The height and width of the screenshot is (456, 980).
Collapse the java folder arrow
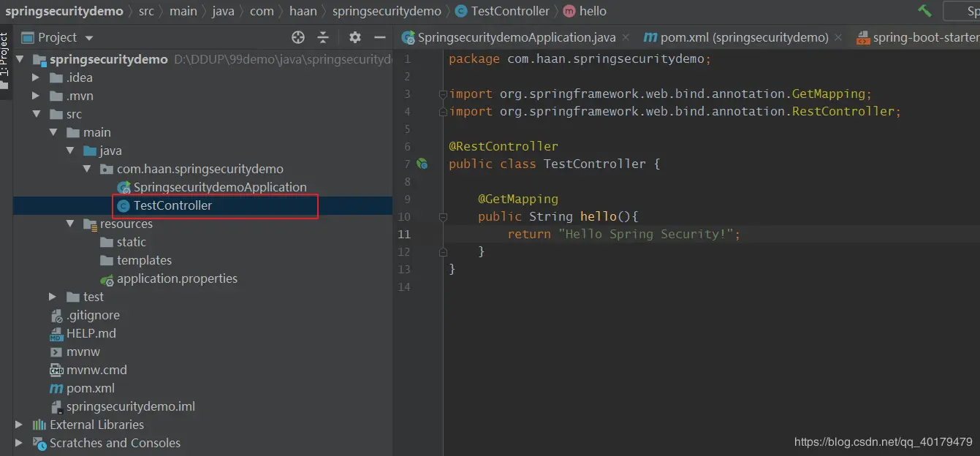pos(70,151)
